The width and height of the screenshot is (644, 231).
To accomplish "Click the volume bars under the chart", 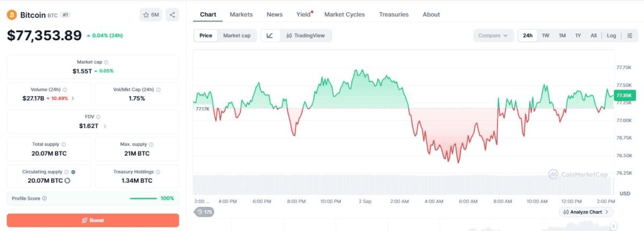I will click(x=402, y=184).
